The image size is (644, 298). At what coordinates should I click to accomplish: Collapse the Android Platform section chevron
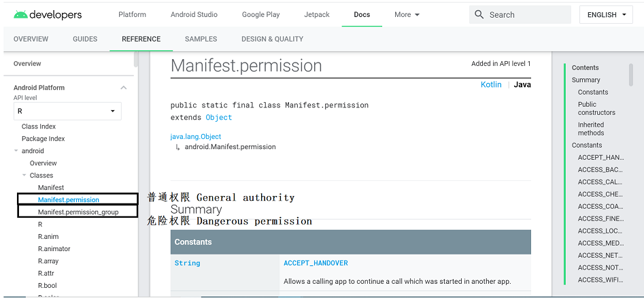123,88
